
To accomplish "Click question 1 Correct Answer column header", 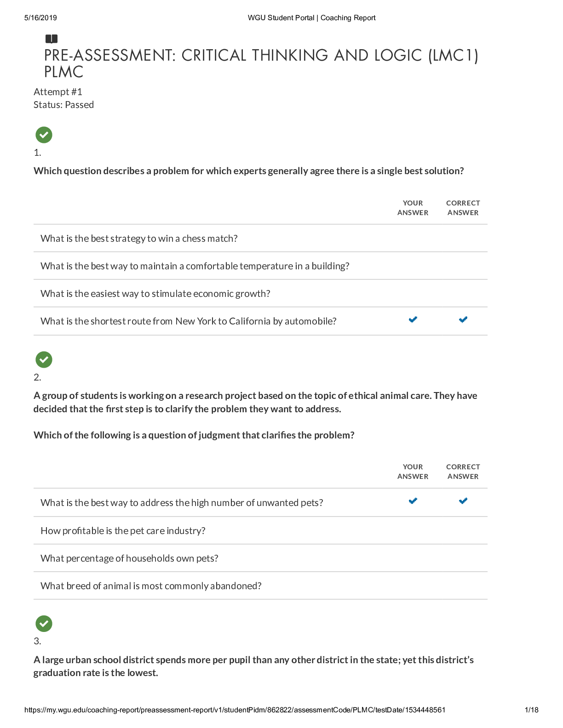I will coord(463,208).
